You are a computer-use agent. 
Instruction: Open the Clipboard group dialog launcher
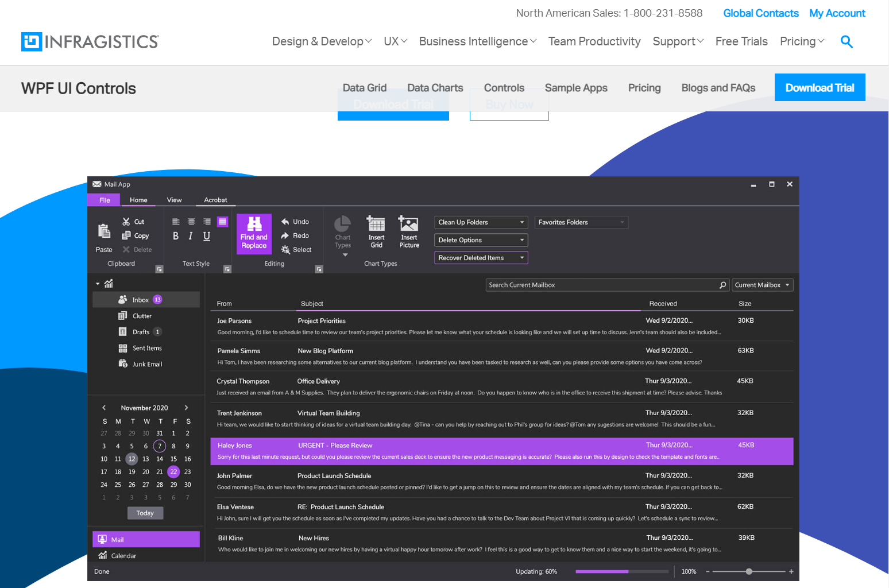[x=160, y=269]
